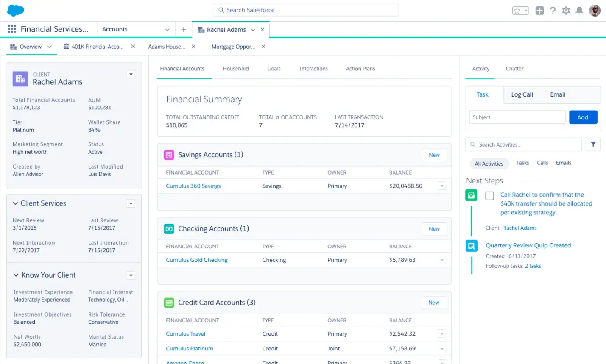Open the Salesforce Help question mark icon

click(x=553, y=10)
